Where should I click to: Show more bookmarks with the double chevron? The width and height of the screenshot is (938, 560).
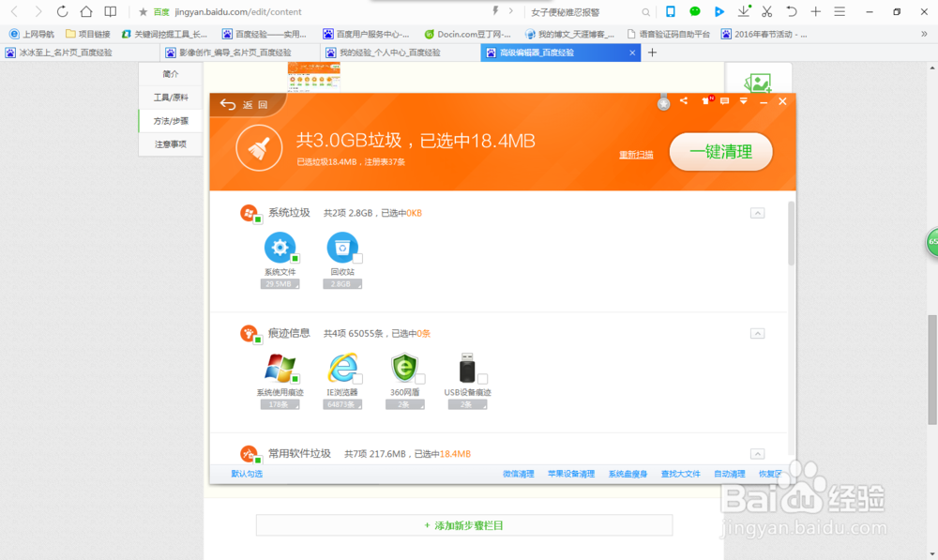924,34
